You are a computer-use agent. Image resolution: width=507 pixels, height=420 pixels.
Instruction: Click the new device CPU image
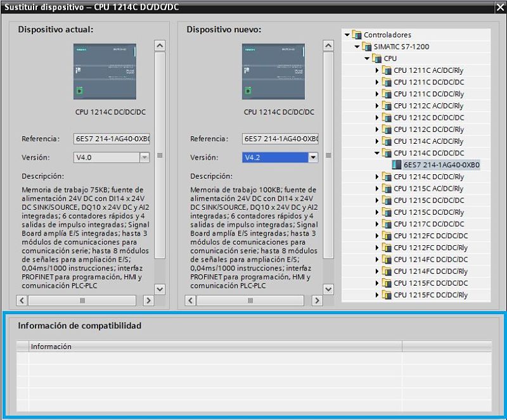click(273, 72)
